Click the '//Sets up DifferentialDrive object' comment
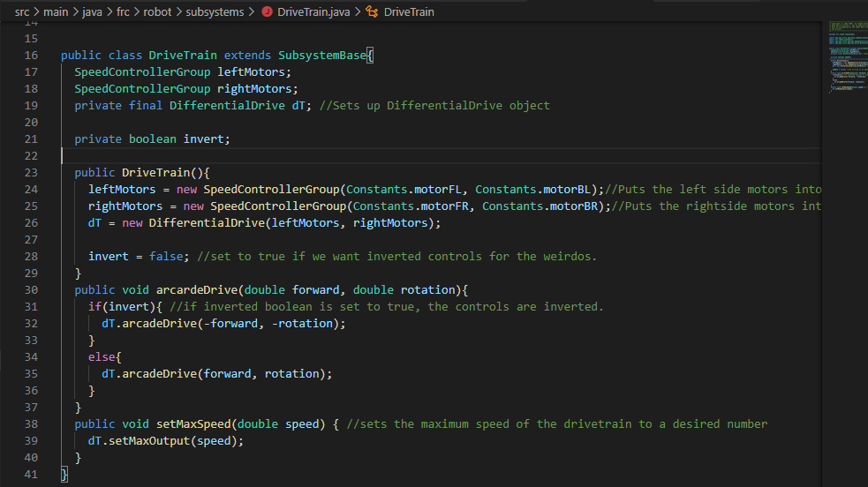Screen dimensions: 868x487 (x=434, y=106)
